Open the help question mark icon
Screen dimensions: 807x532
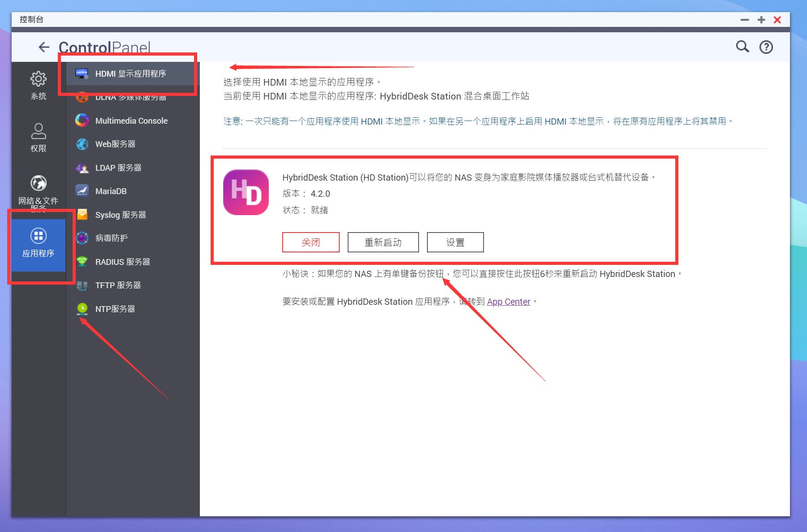766,47
